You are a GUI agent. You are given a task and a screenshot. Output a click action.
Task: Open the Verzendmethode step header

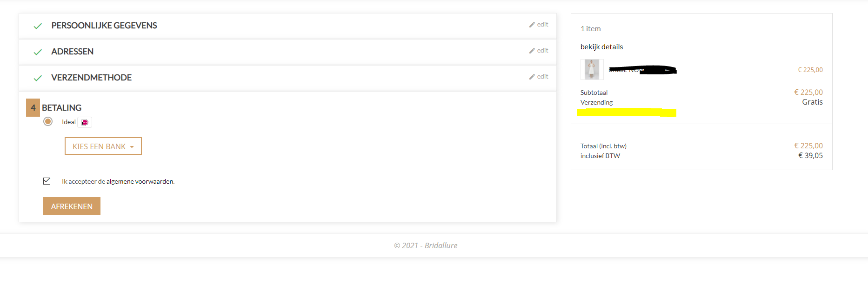click(92, 78)
